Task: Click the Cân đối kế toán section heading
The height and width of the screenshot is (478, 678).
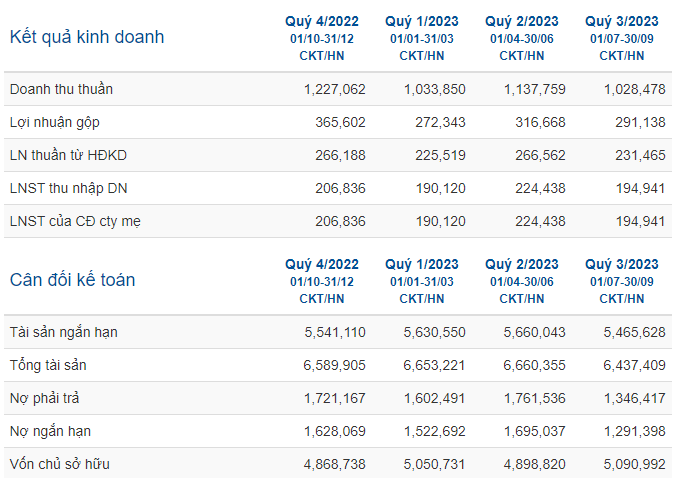Action: point(73,280)
